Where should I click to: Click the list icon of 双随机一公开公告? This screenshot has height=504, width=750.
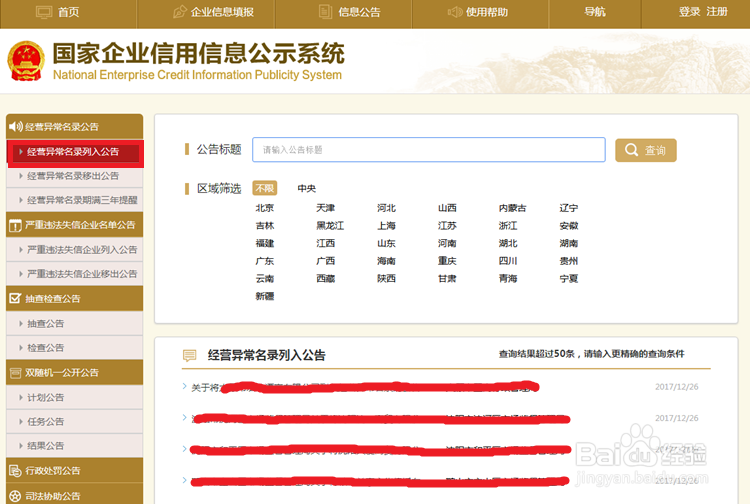(x=15, y=373)
